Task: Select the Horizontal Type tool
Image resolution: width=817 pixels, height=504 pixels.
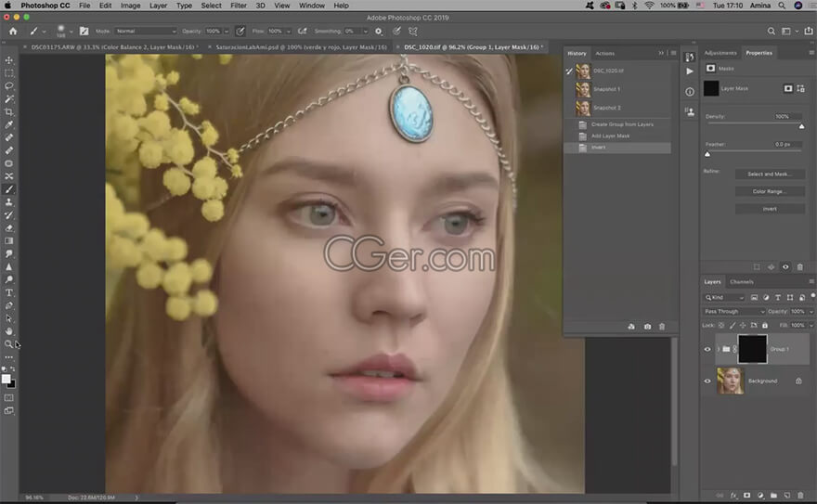Action: pos(9,292)
